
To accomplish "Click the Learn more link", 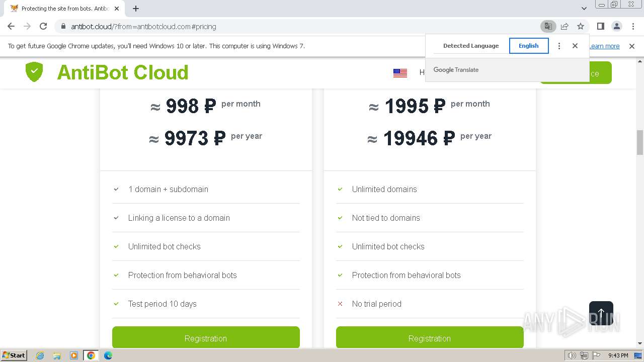I will [x=604, y=46].
